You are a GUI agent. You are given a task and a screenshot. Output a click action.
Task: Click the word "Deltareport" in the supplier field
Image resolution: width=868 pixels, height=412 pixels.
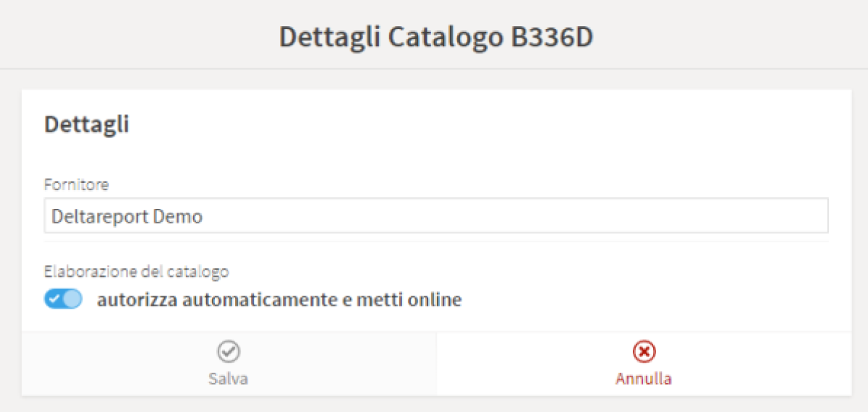click(101, 217)
